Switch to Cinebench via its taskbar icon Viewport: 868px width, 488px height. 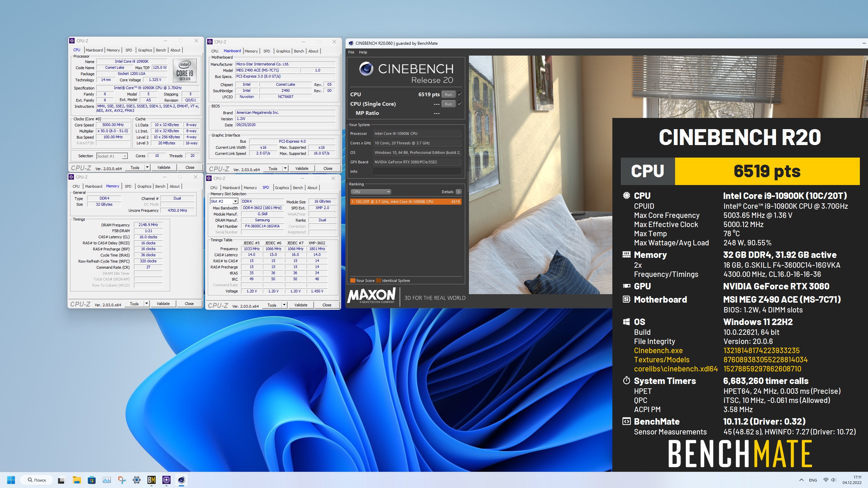point(181,480)
